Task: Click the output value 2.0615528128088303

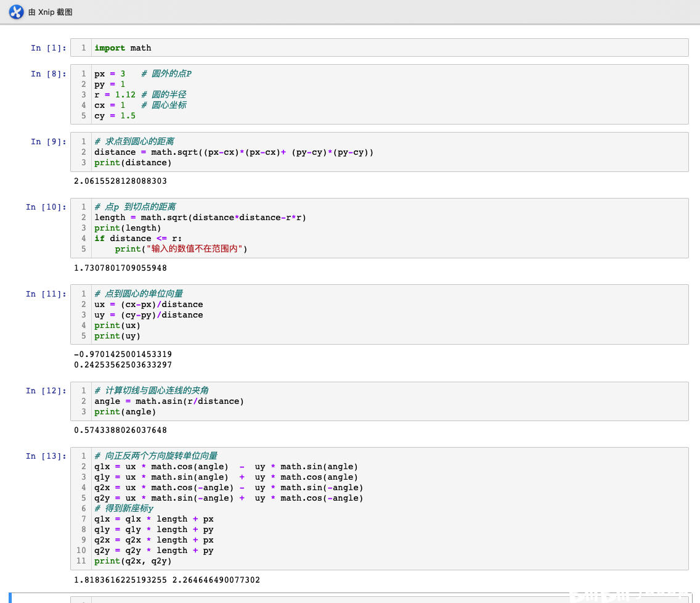Action: pyautogui.click(x=120, y=181)
